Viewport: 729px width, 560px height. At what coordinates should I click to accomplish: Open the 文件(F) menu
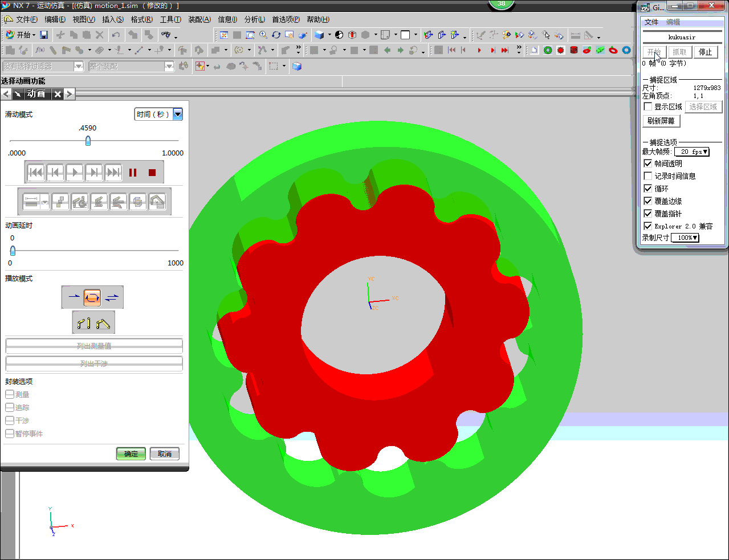point(27,19)
